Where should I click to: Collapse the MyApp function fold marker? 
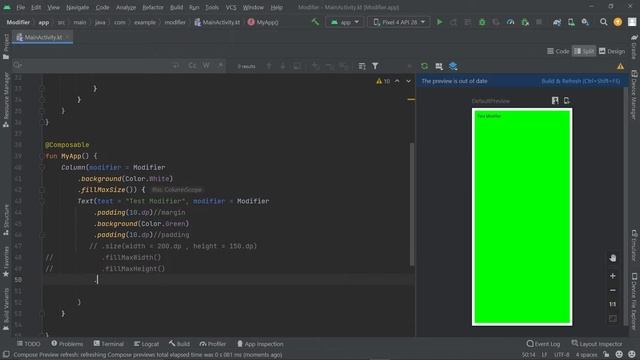coord(42,156)
